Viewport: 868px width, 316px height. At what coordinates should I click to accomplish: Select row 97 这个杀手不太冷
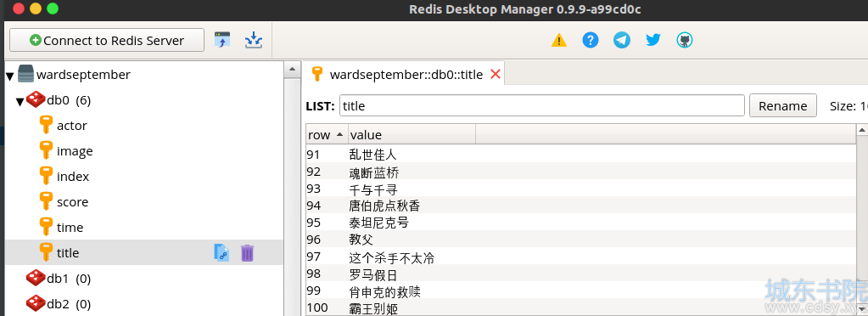pyautogui.click(x=580, y=257)
